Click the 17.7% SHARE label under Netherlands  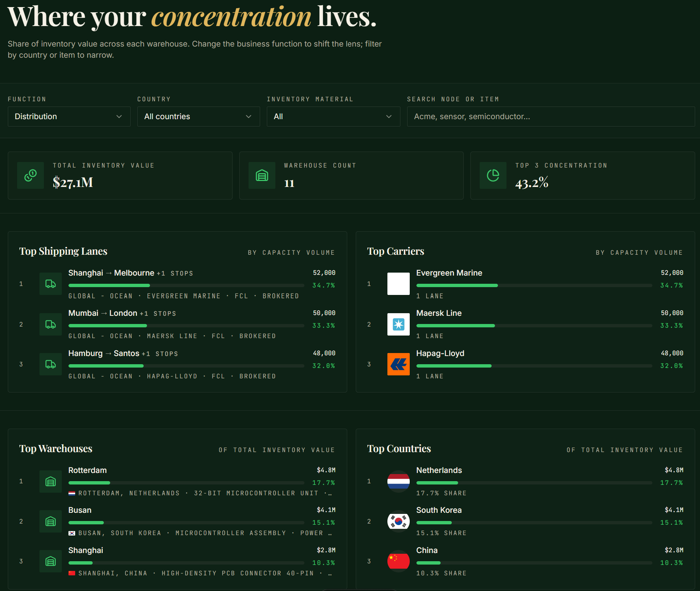point(441,493)
